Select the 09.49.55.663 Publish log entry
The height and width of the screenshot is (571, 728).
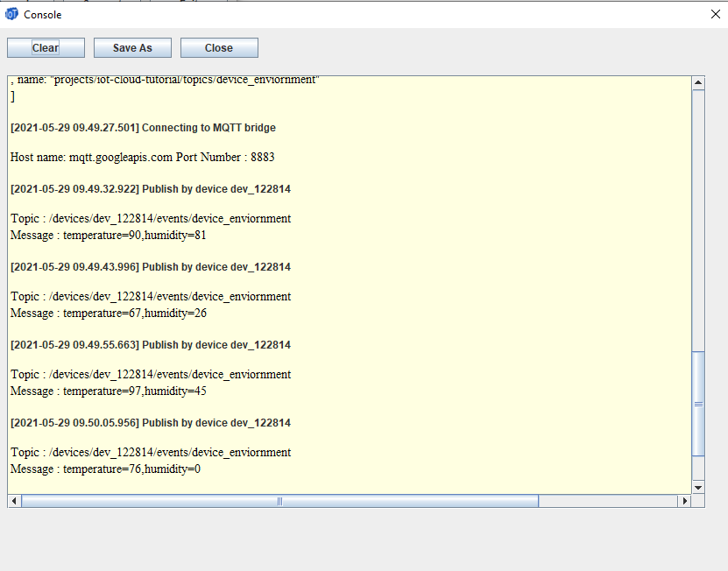151,345
